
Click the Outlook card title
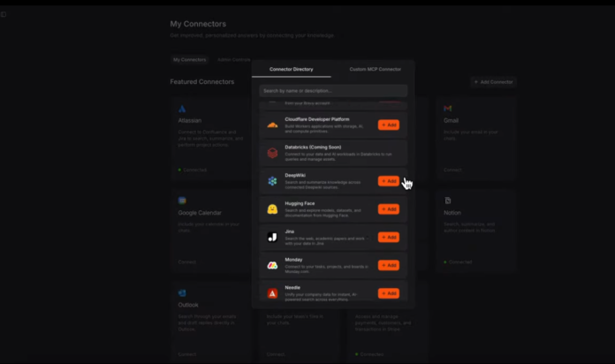tap(188, 305)
